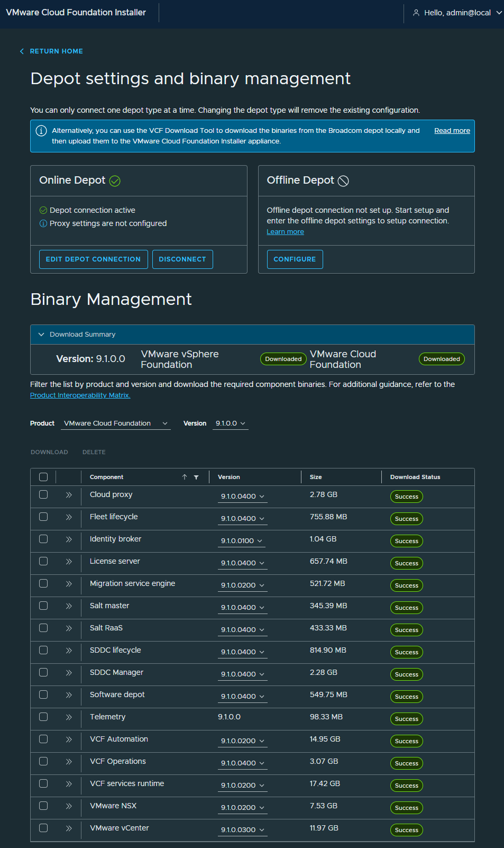Open Identity broker version dropdown
This screenshot has height=848, width=504.
pos(242,541)
